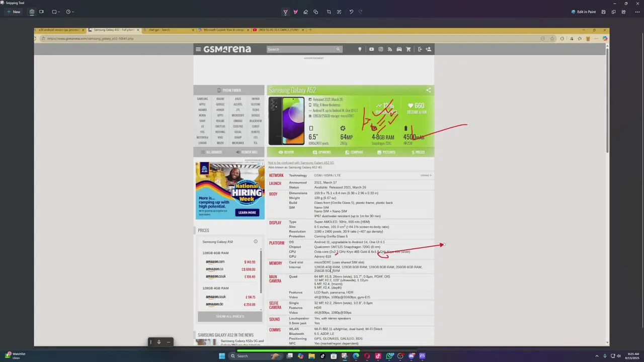Click PICTURES tab under the Galaxy A52

pyautogui.click(x=386, y=152)
